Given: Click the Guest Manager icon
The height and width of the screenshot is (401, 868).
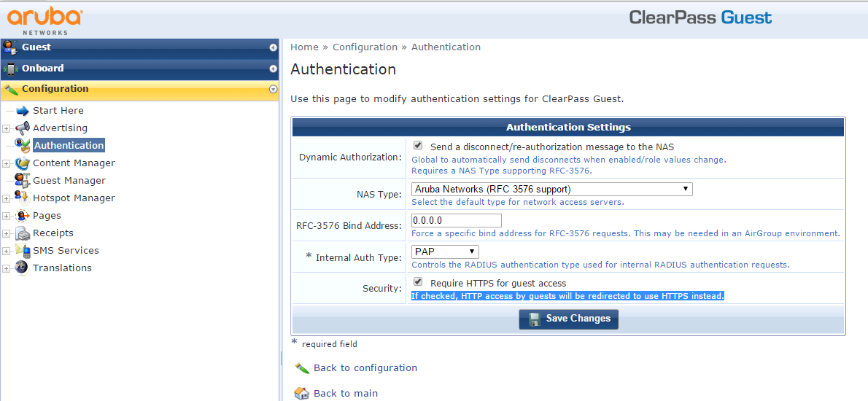Looking at the screenshot, I should point(22,180).
